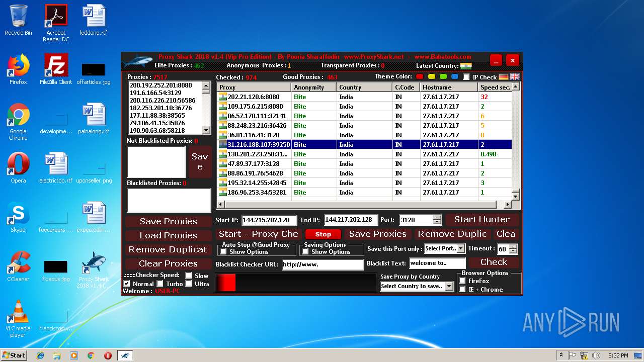Open Windows Explorer taskbar icon
This screenshot has width=644, height=362.
[57, 355]
